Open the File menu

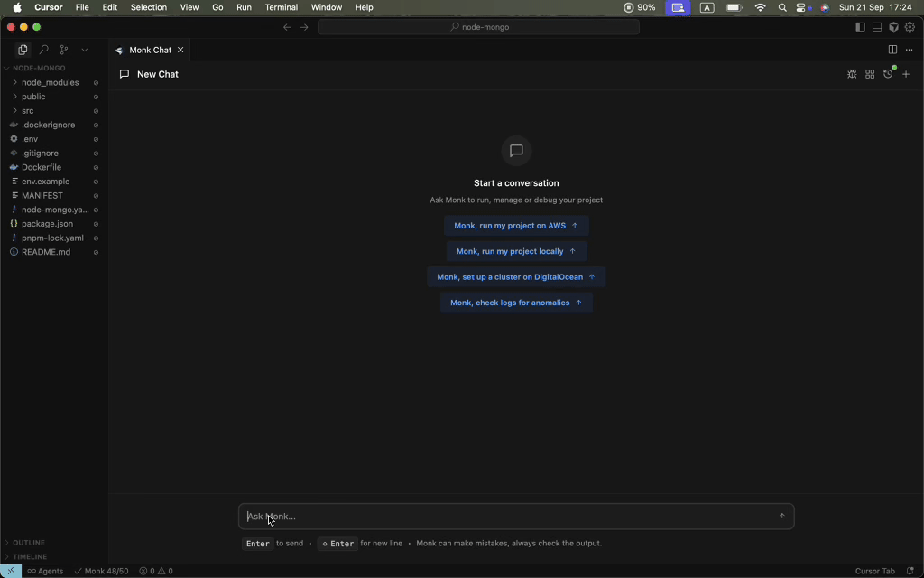pyautogui.click(x=82, y=7)
